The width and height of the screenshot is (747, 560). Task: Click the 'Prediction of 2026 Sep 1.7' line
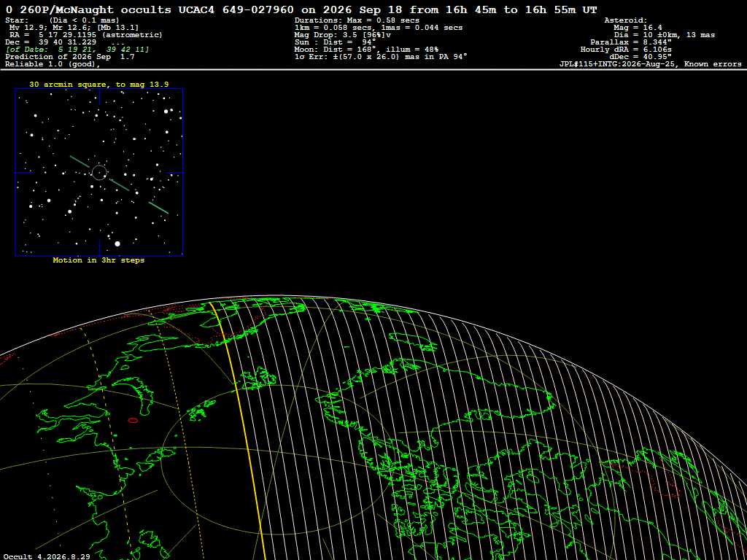[69, 57]
